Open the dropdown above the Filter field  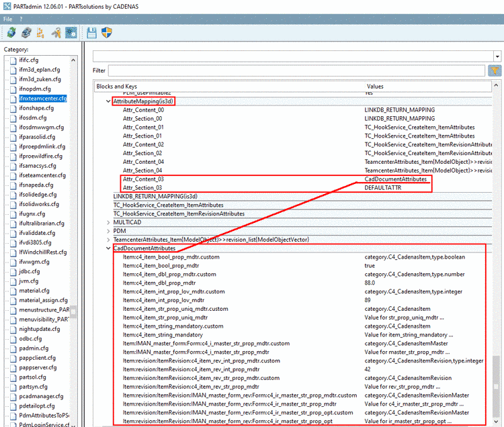tap(497, 56)
